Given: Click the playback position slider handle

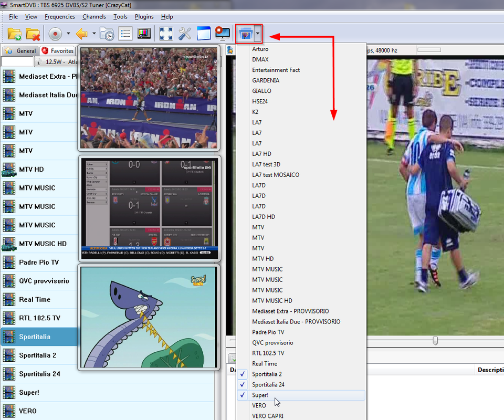Looking at the screenshot, I should pos(435,341).
